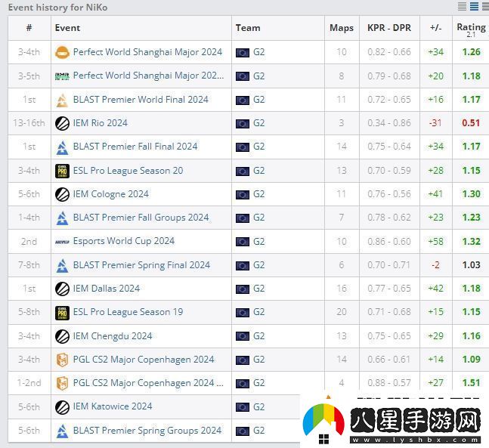Image resolution: width=489 pixels, height=448 pixels.
Task: Click the +58 value in the Esports World Cup row
Action: [435, 242]
